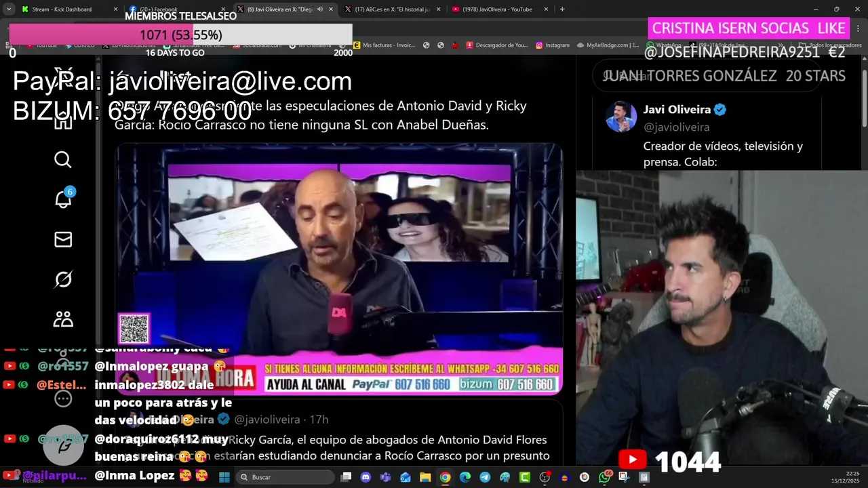Image resolution: width=868 pixels, height=488 pixels.
Task: Click the verified badge beside Javi Oliveira
Action: [720, 110]
